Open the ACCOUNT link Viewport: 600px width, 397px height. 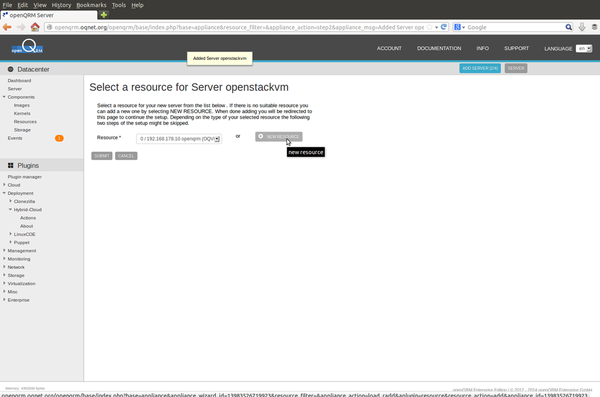(389, 48)
